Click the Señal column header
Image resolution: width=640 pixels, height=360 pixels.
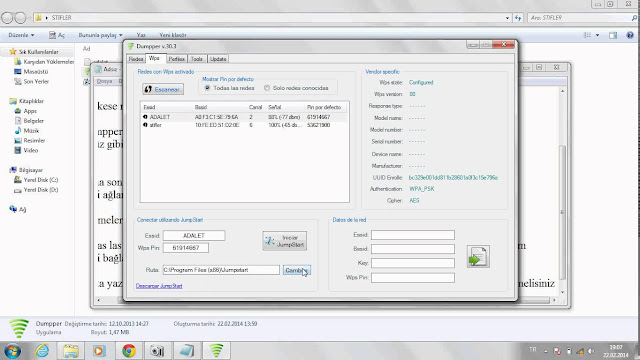pos(284,107)
